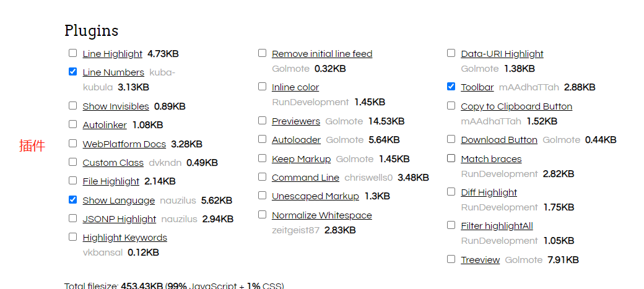Enable the Autoloader plugin checkbox
Screen dimensions: 644x289
click(x=262, y=139)
